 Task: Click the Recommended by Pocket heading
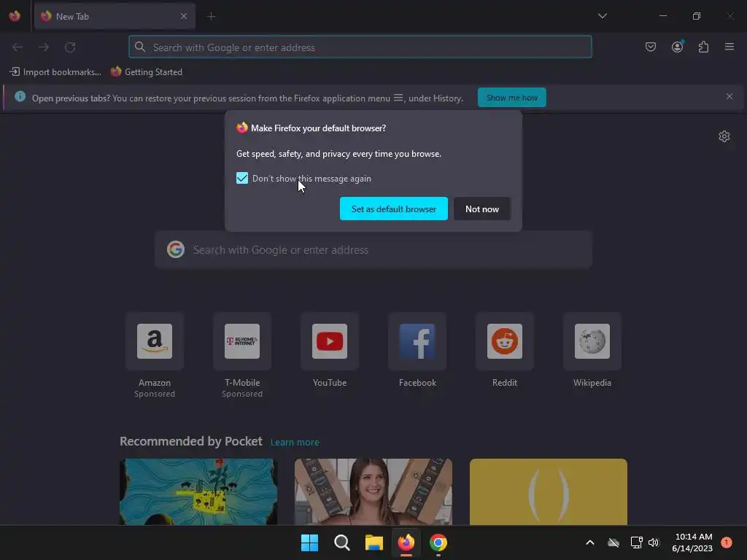click(191, 441)
